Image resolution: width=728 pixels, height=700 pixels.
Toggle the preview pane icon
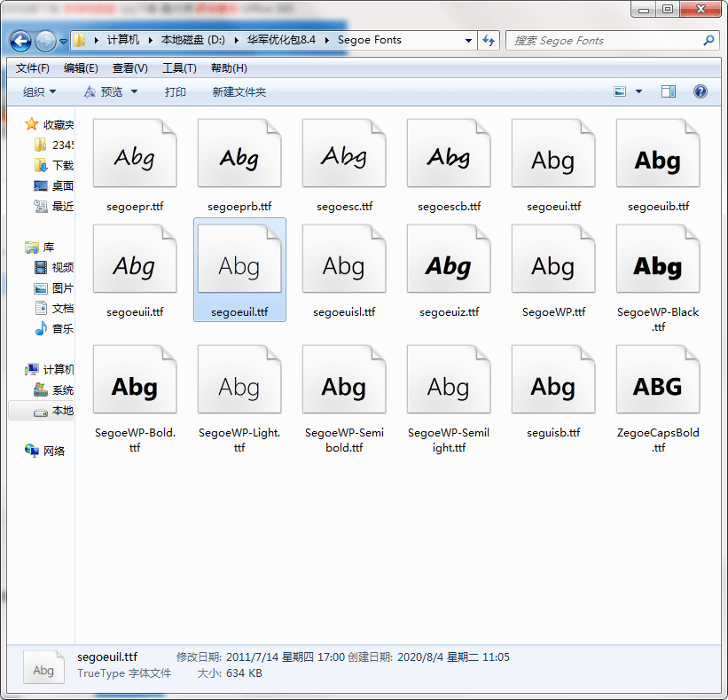pos(669,91)
